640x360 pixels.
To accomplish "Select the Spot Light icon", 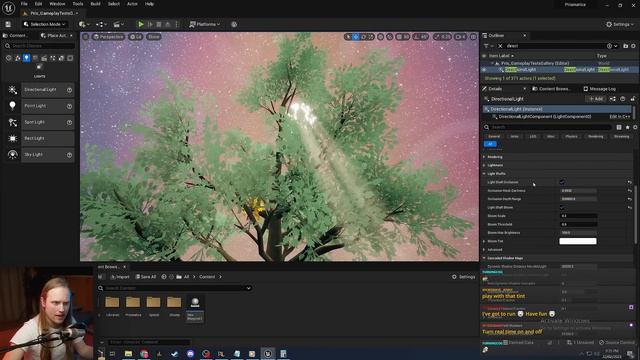I will tap(13, 122).
